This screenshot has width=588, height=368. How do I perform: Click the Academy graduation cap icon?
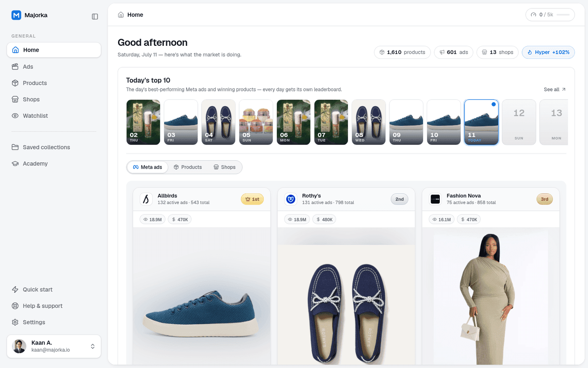point(15,164)
